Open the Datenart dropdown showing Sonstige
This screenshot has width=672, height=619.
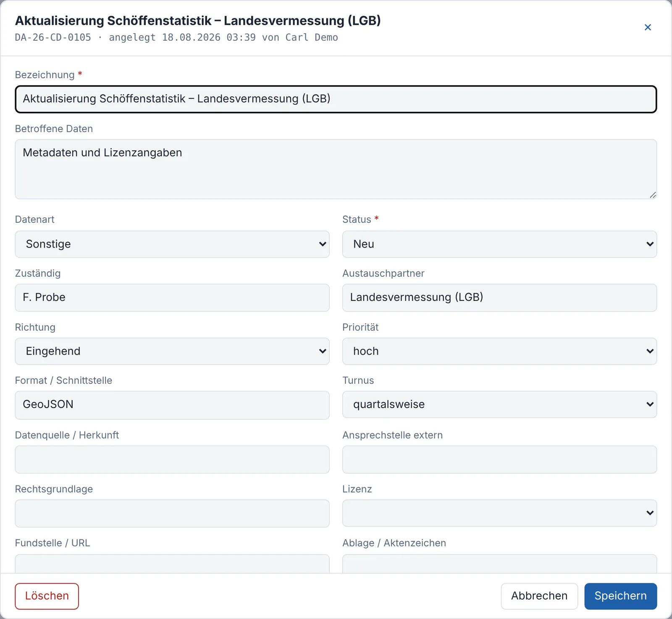click(172, 244)
